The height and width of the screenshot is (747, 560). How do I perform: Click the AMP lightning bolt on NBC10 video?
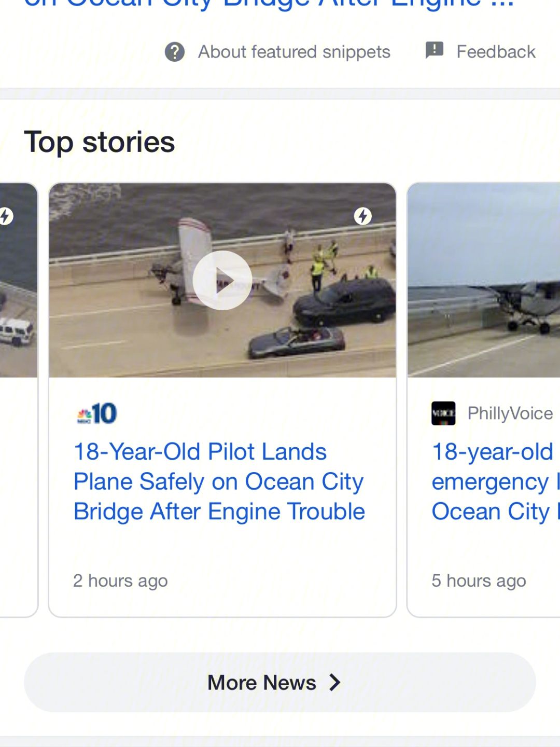point(362,216)
